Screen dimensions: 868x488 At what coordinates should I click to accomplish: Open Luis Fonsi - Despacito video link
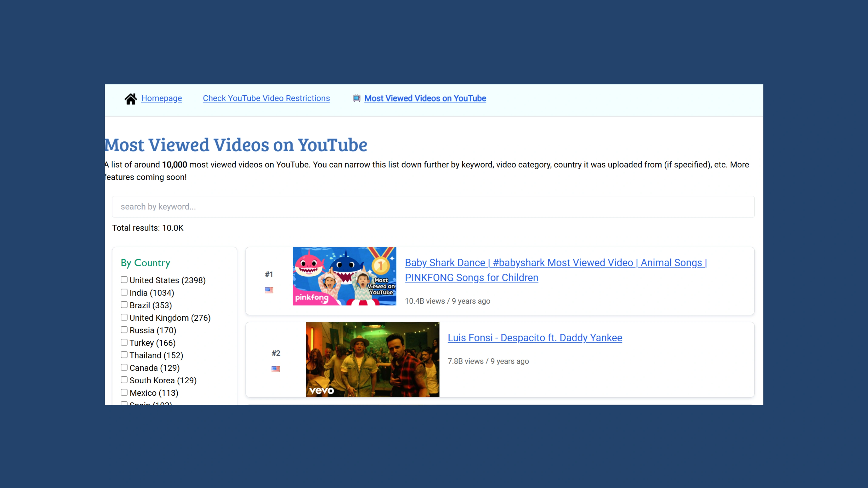point(535,338)
